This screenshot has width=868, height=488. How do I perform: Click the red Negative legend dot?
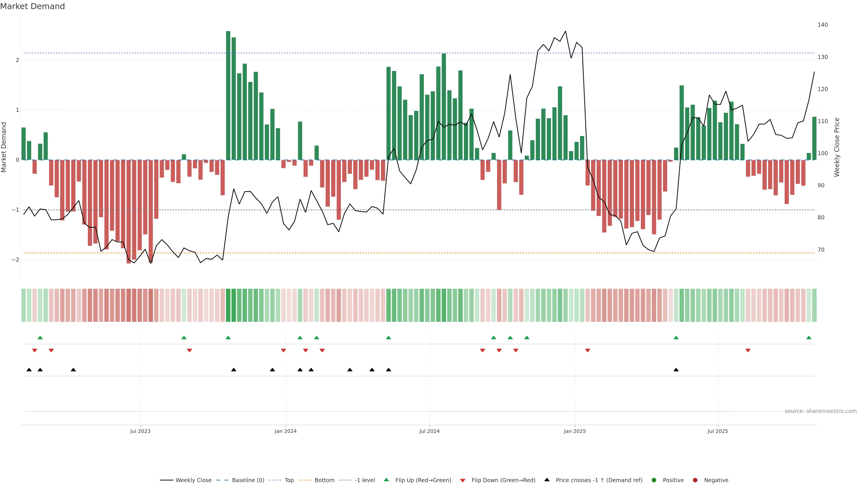pos(695,480)
